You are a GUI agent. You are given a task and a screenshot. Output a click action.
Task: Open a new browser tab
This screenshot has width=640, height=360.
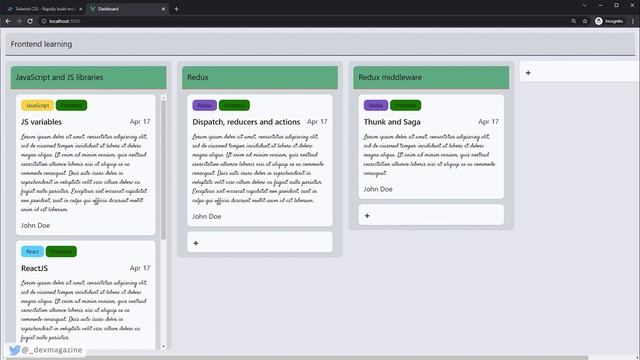[x=176, y=9]
